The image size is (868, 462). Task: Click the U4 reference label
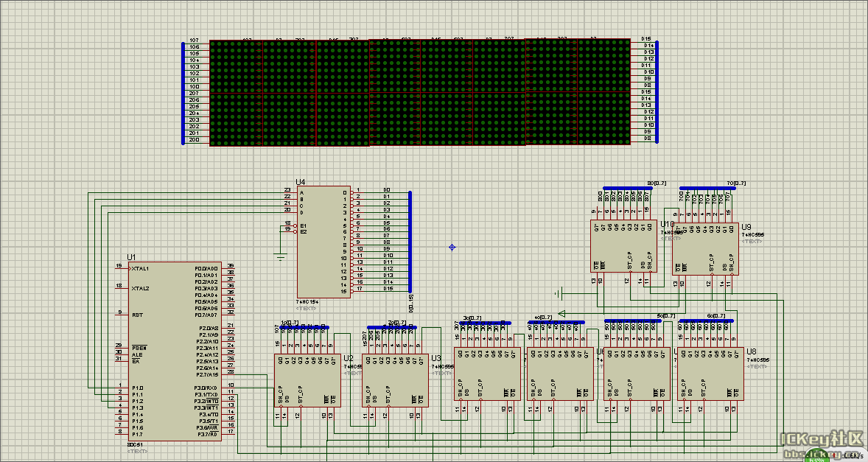click(301, 182)
